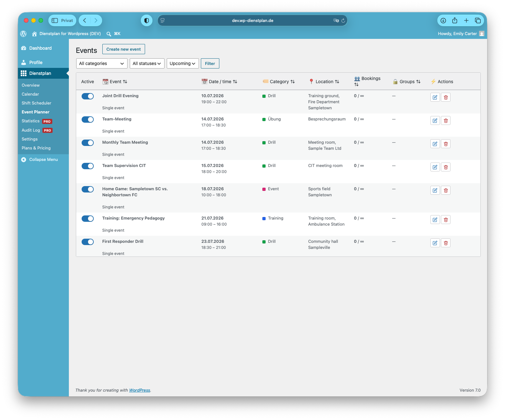Open the Overview submenu item

pyautogui.click(x=31, y=85)
